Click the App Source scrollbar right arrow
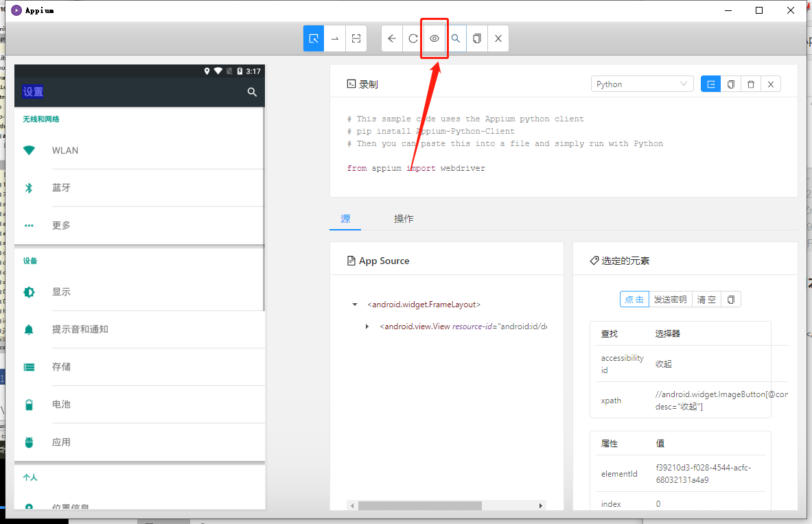This screenshot has height=524, width=812. [541, 505]
